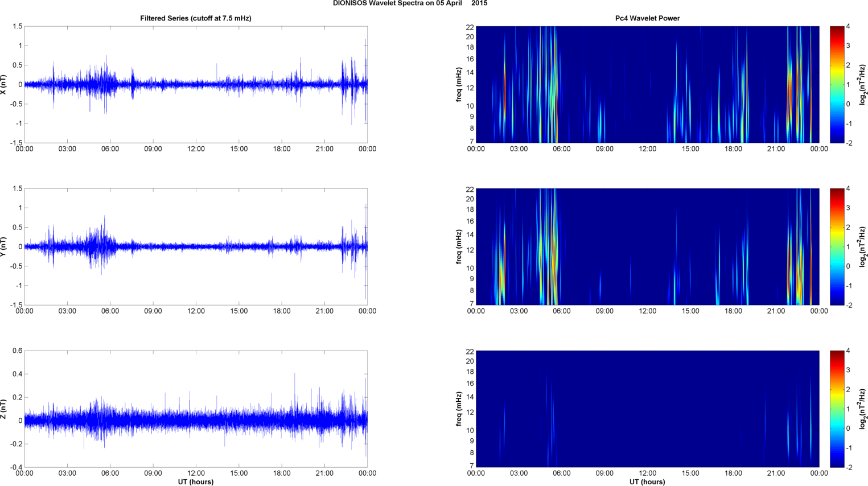Click the 21:00 tick under Z time series

[324, 473]
